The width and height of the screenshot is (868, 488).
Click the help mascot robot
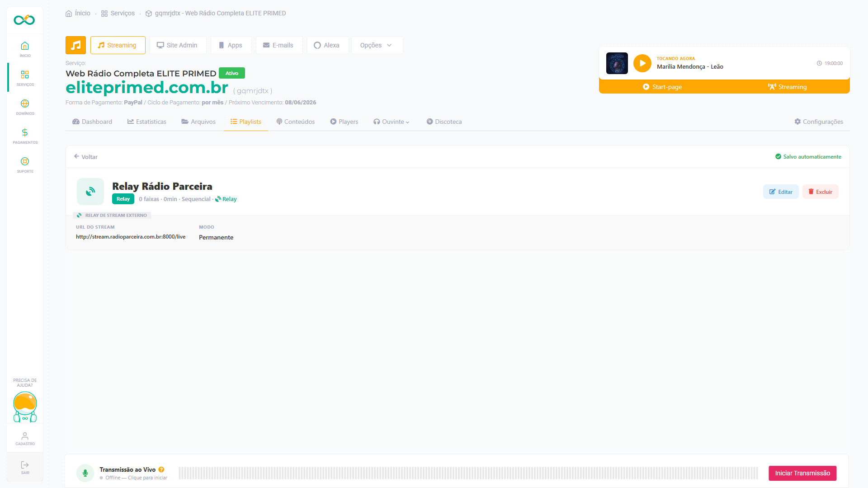(25, 407)
